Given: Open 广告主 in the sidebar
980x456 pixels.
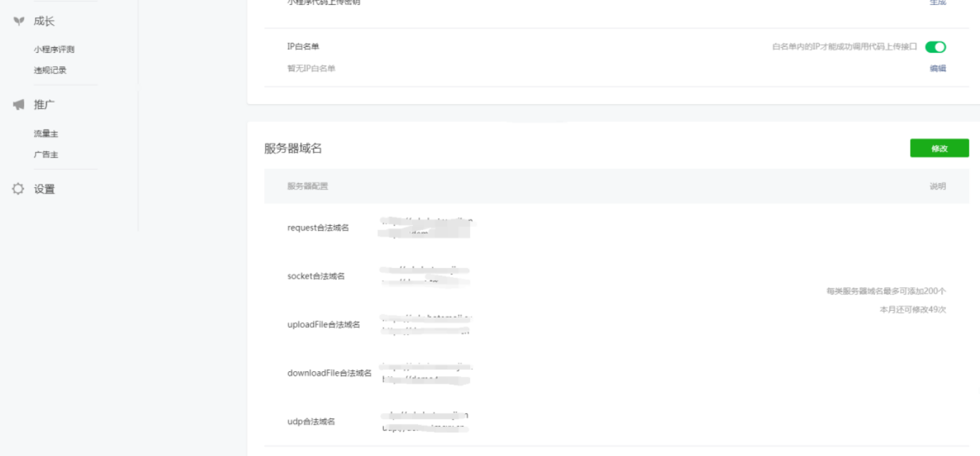Looking at the screenshot, I should (46, 154).
